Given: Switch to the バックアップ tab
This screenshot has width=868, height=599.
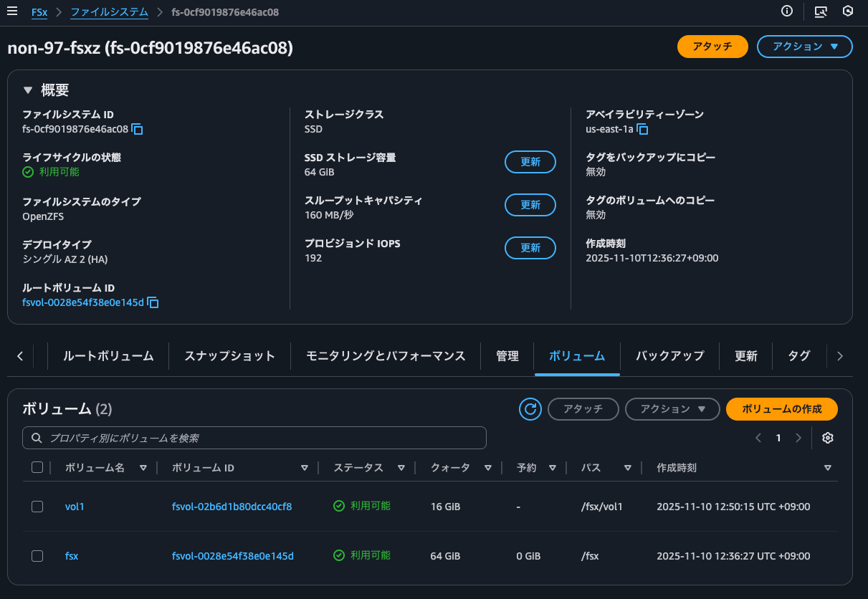Looking at the screenshot, I should tap(669, 356).
